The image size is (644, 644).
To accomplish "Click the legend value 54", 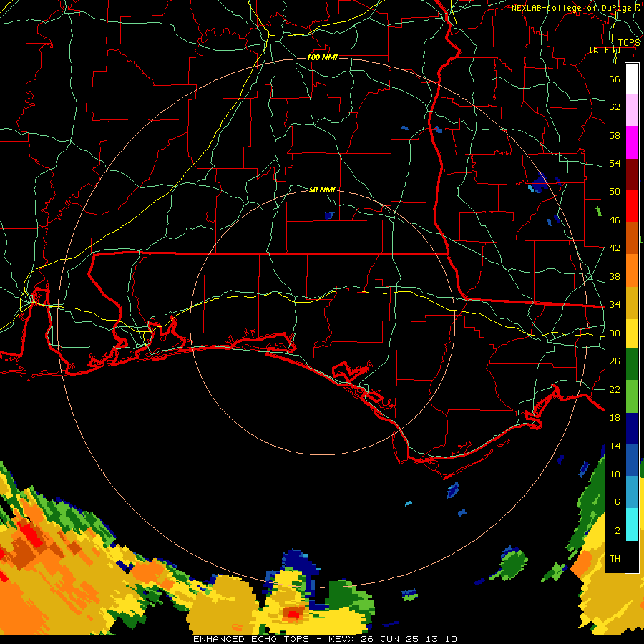I will [x=615, y=163].
